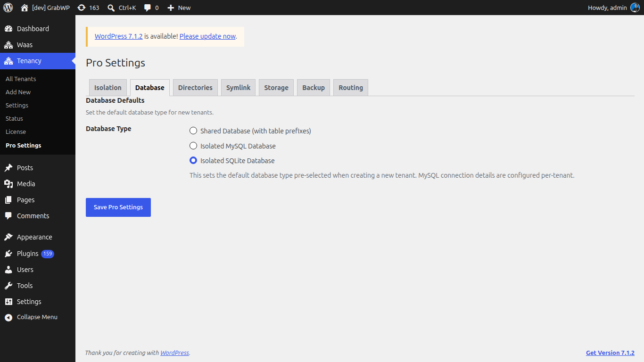Image resolution: width=644 pixels, height=362 pixels.
Task: Click the Collapse Menu arrow icon
Action: click(x=8, y=317)
